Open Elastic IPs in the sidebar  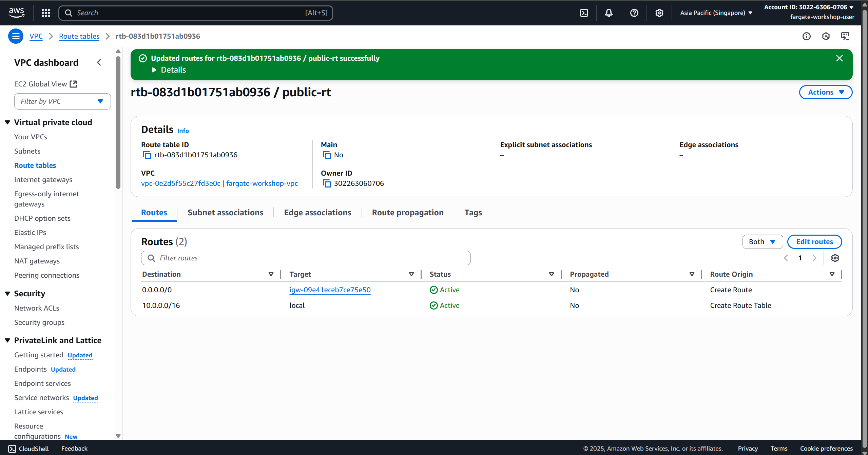coord(30,233)
